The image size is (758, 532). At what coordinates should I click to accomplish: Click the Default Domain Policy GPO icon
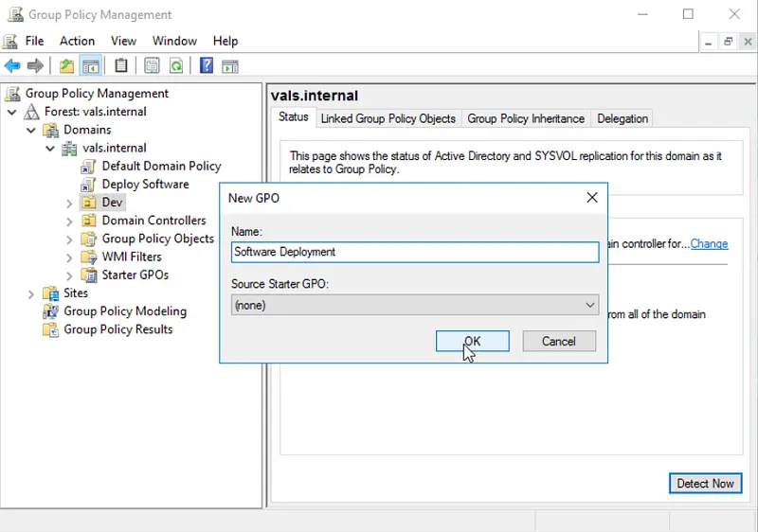click(x=88, y=167)
